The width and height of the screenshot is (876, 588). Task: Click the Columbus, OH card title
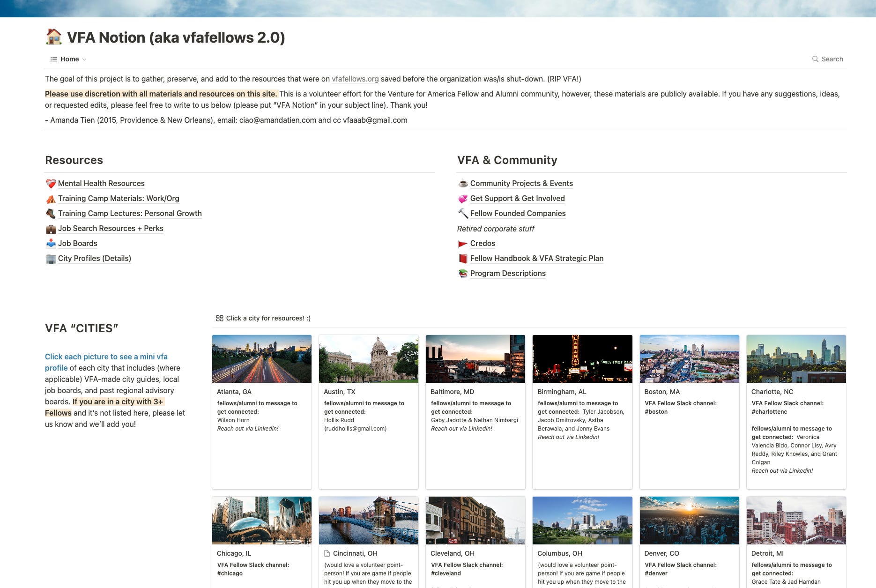click(x=560, y=553)
